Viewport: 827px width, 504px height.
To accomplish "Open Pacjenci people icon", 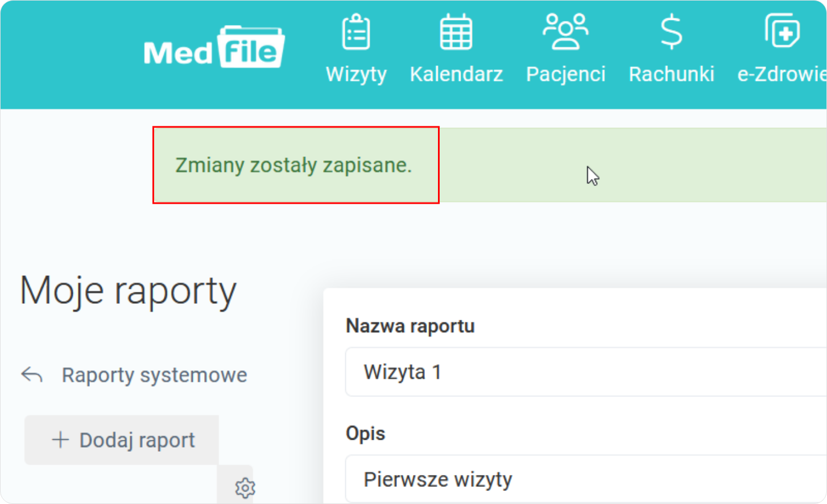I will point(565,32).
